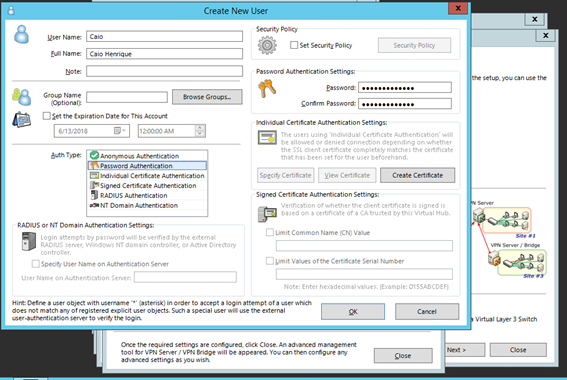Confirm the new user with OK

pyautogui.click(x=353, y=311)
